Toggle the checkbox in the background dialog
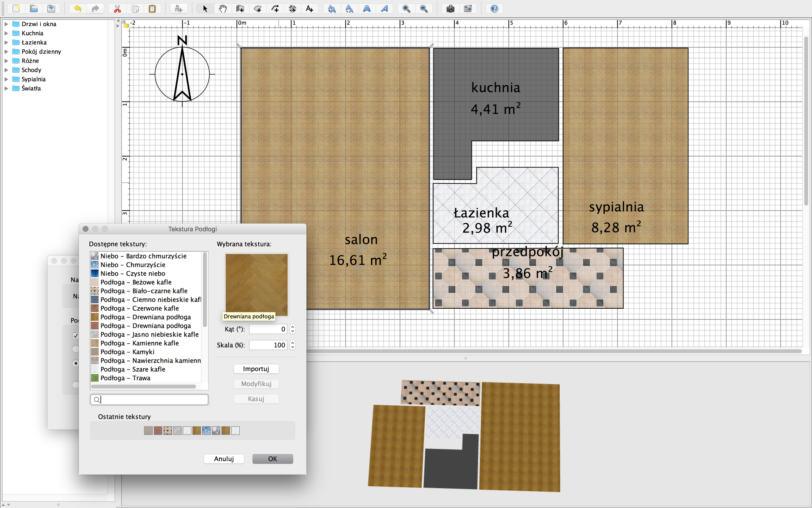 point(75,335)
